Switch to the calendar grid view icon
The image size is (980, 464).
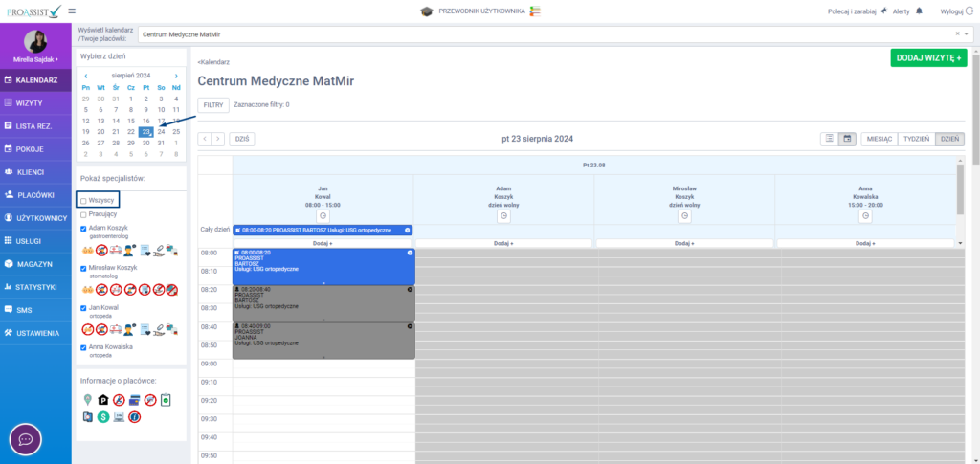847,139
